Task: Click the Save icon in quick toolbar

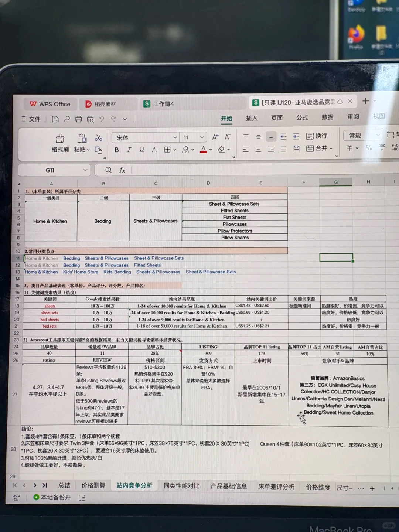Action: [55, 119]
